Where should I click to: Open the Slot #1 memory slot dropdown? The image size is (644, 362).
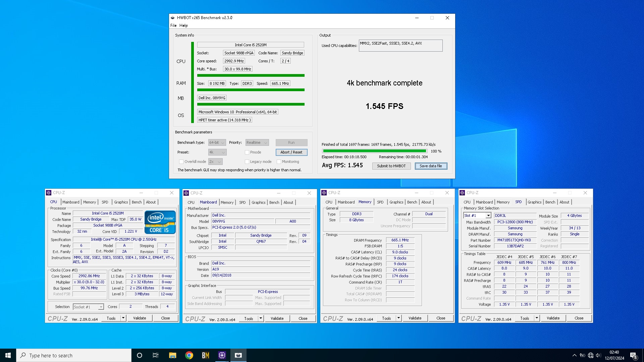(477, 216)
